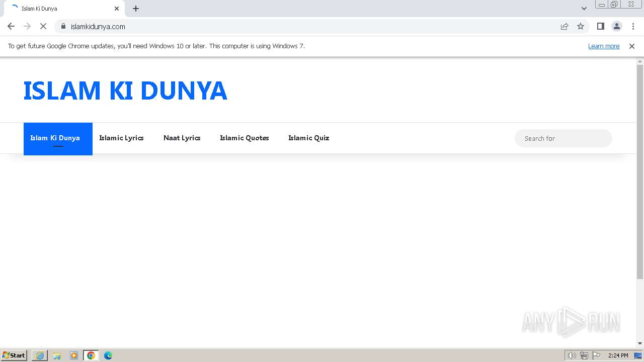Open the File Explorer taskbar icon

(57, 355)
